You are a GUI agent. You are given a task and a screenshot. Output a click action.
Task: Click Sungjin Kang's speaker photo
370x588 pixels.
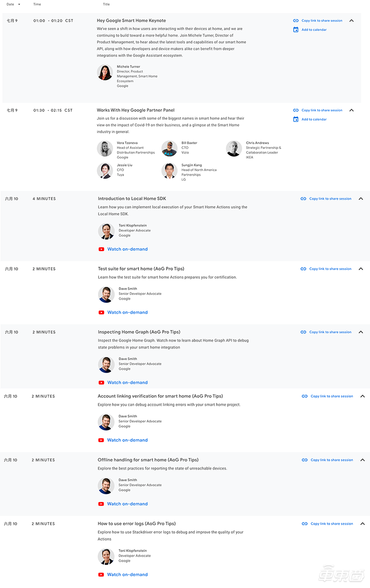click(x=169, y=171)
